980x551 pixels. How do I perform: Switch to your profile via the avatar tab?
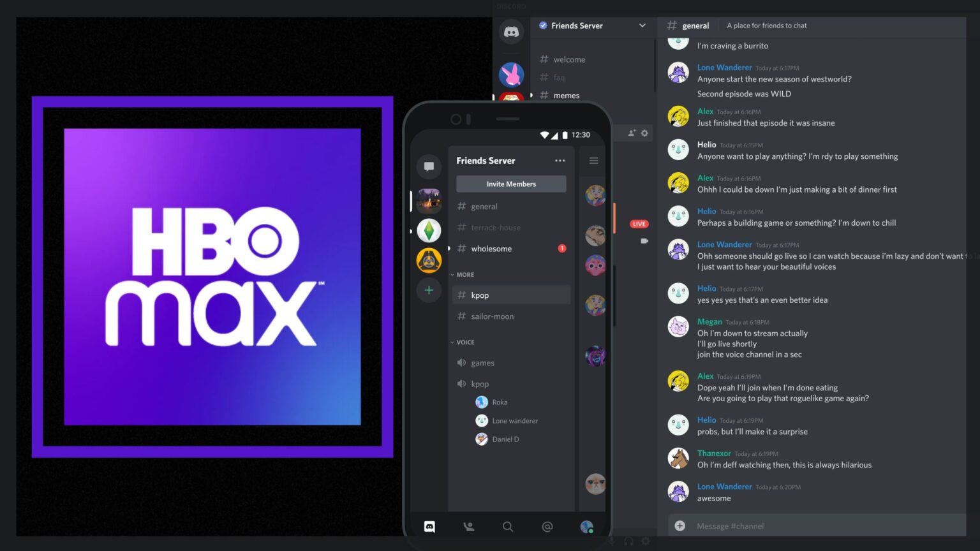click(x=586, y=526)
